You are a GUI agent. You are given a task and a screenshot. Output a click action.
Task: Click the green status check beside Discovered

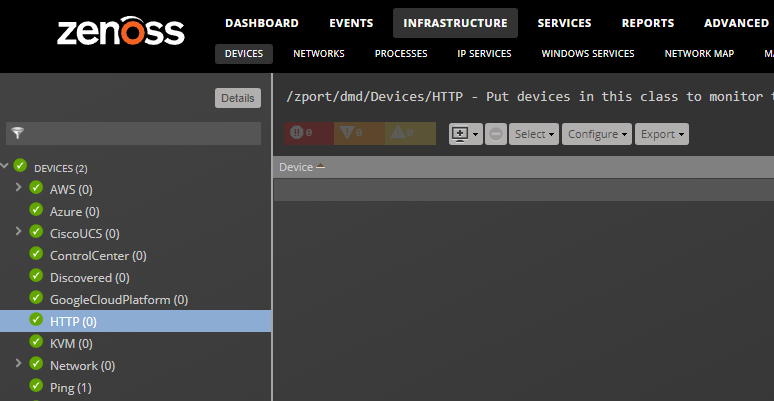pos(36,275)
